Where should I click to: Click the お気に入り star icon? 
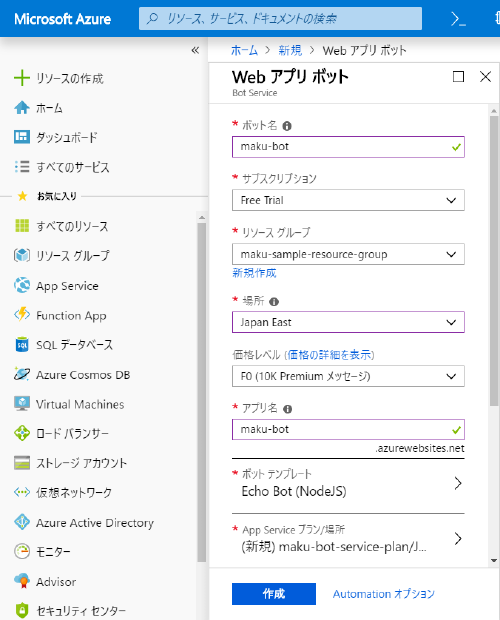click(x=23, y=196)
